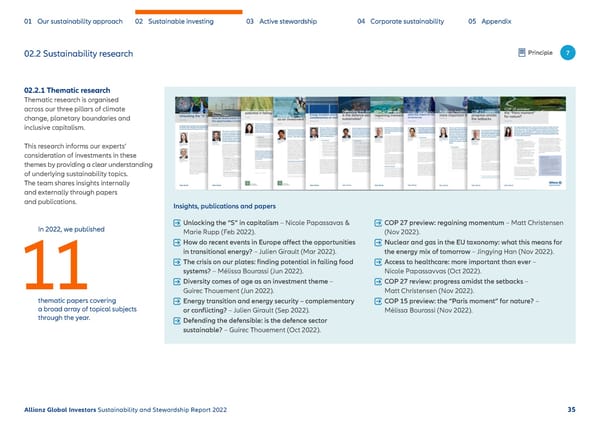
Task: Select the 02 Sustainable investing tab
Action: coord(174,21)
